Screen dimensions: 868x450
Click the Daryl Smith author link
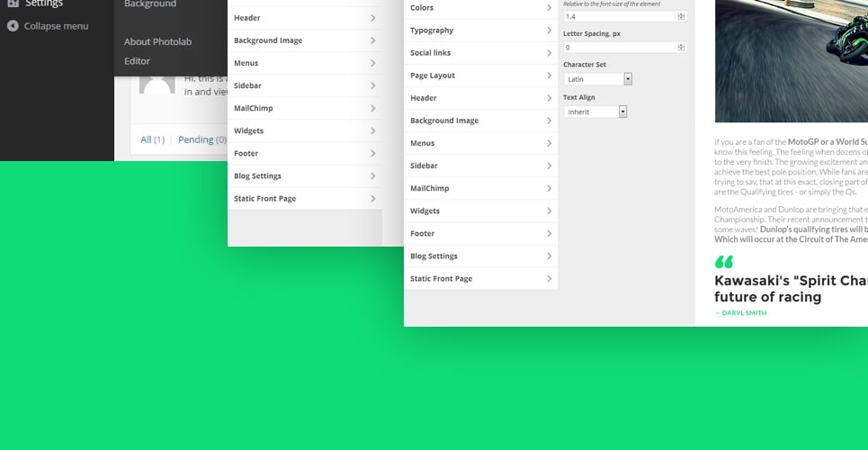740,313
